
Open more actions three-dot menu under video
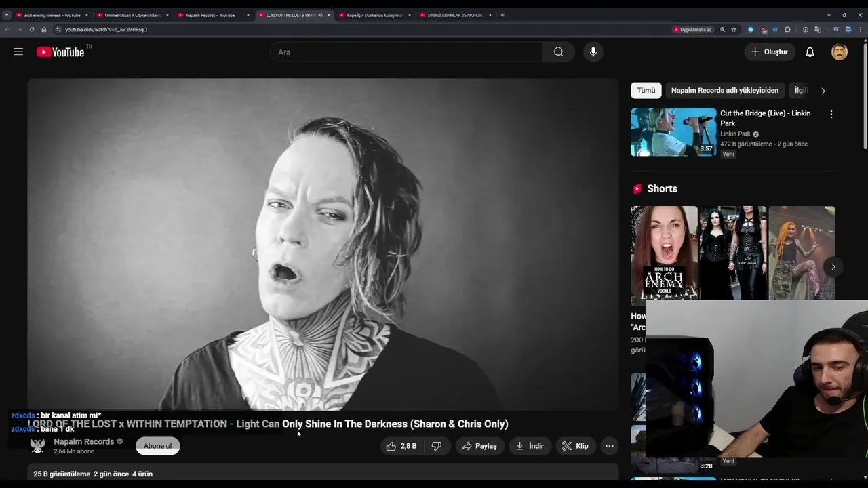610,446
